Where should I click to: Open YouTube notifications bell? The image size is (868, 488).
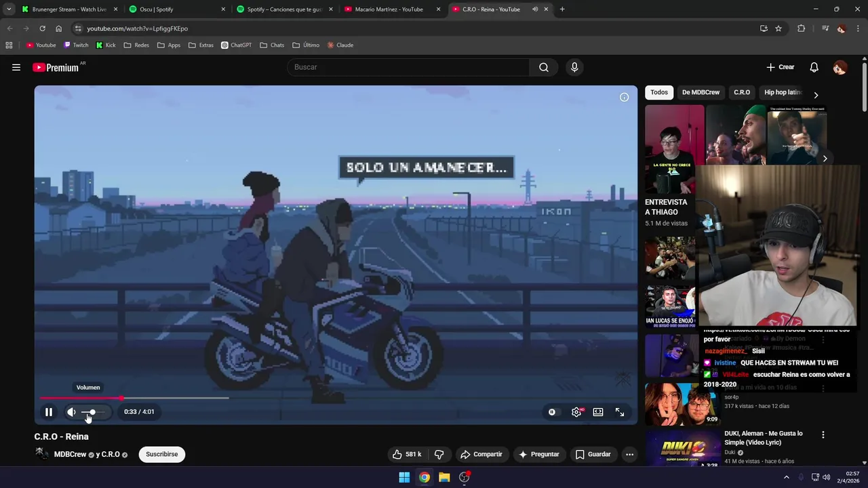pos(814,67)
